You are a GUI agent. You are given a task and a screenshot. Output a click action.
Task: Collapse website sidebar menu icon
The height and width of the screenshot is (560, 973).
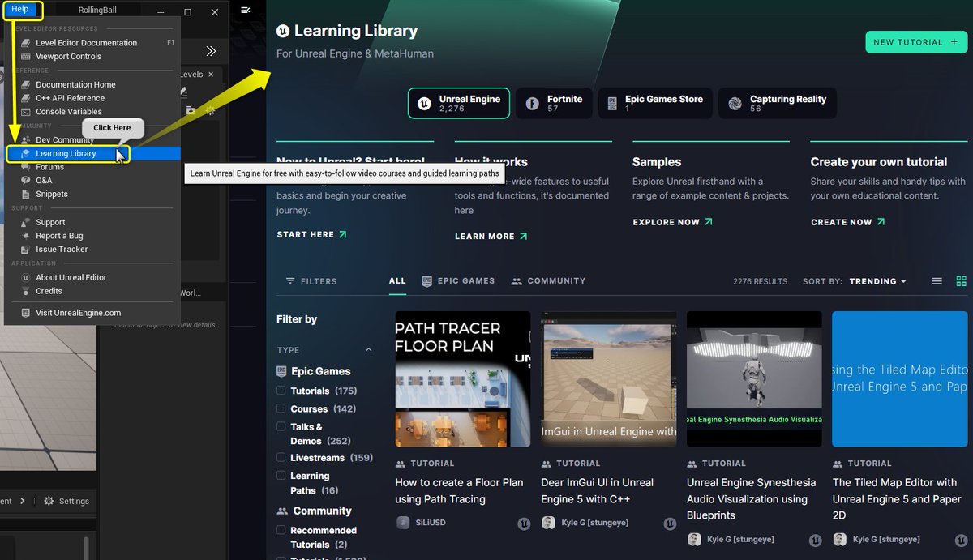click(246, 10)
